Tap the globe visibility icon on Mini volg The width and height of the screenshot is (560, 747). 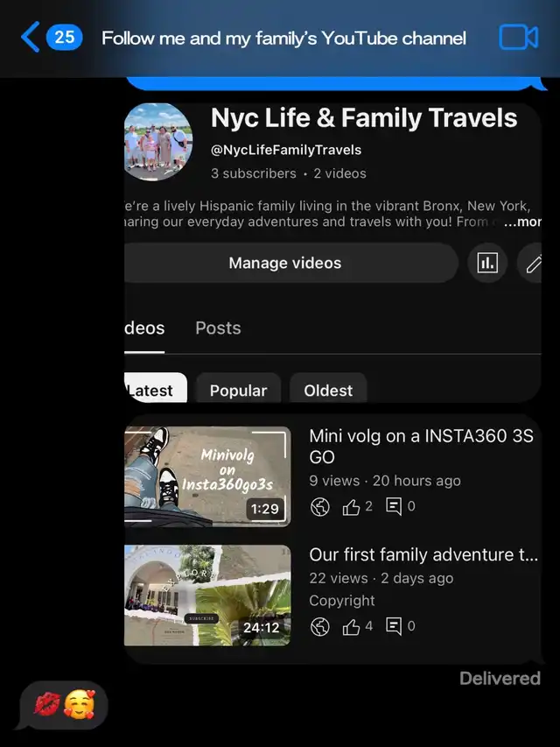pos(320,507)
